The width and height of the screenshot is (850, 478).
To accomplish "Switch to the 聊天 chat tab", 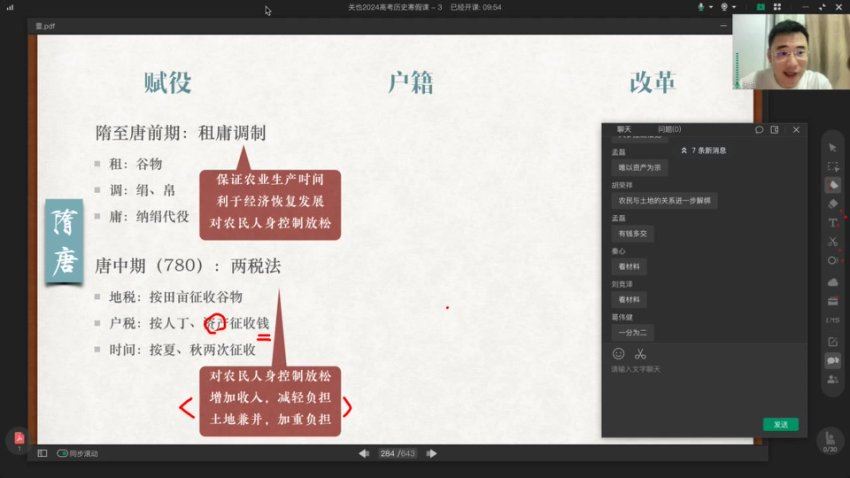I will (x=624, y=129).
